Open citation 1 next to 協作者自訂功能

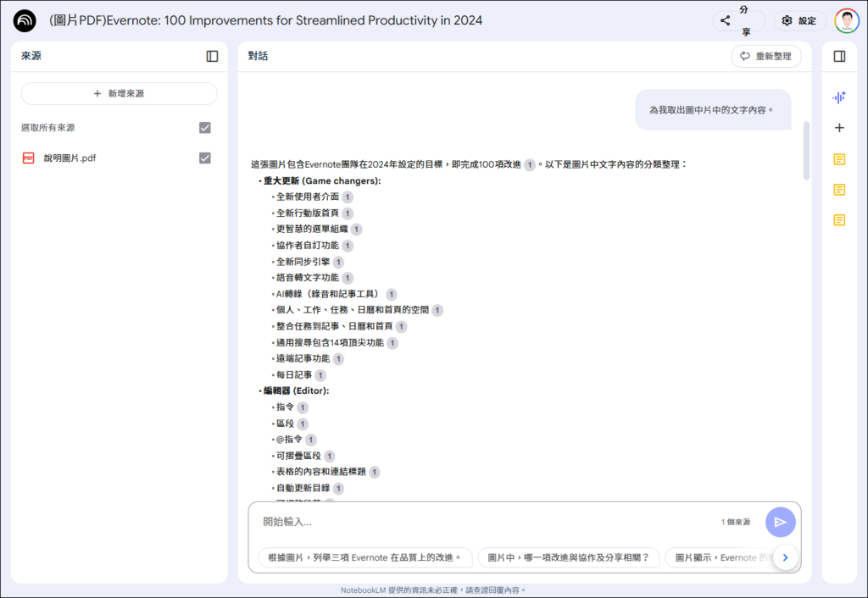[347, 246]
